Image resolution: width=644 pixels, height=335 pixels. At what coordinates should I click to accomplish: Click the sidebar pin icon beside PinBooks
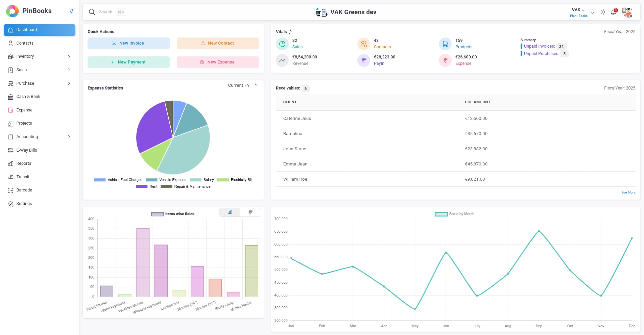(x=72, y=11)
